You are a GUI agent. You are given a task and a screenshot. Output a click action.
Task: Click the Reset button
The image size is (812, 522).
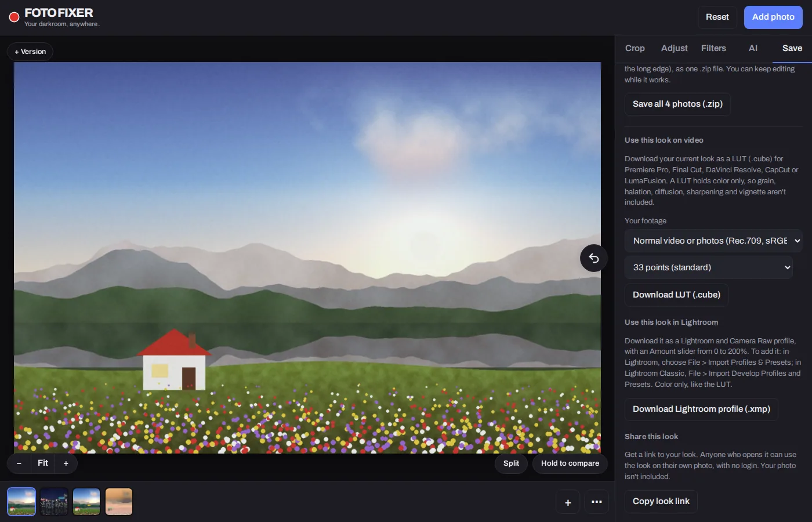717,17
